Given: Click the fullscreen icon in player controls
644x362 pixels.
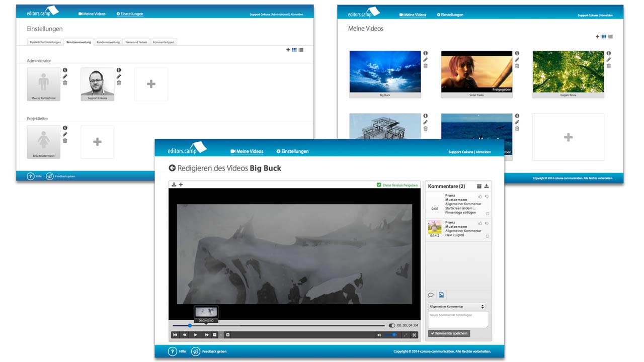Looking at the screenshot, I should point(415,335).
